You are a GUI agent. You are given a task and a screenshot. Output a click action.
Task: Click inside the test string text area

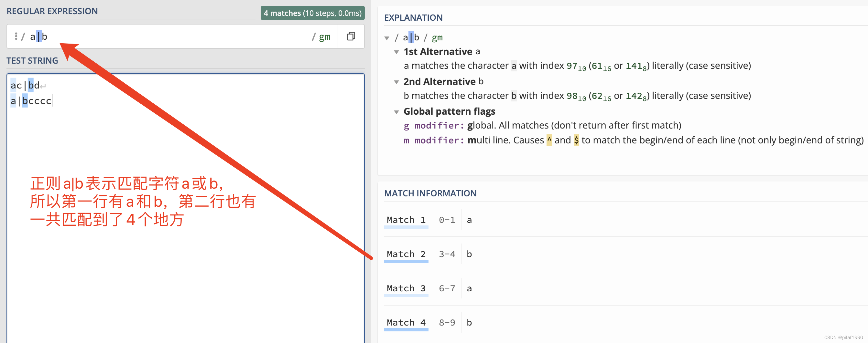click(185, 208)
